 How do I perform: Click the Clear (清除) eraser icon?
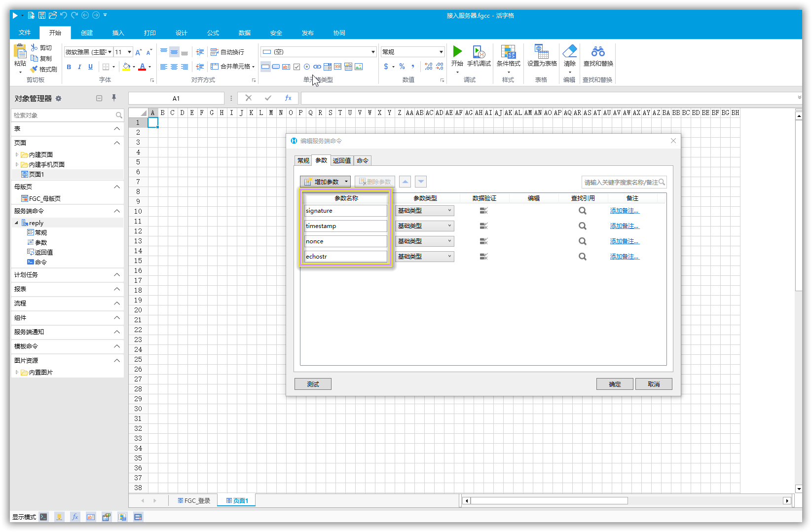pyautogui.click(x=570, y=51)
